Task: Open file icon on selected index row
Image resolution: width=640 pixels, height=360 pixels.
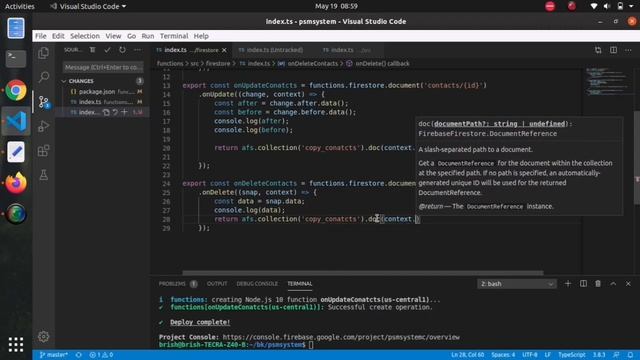Action: pos(106,112)
